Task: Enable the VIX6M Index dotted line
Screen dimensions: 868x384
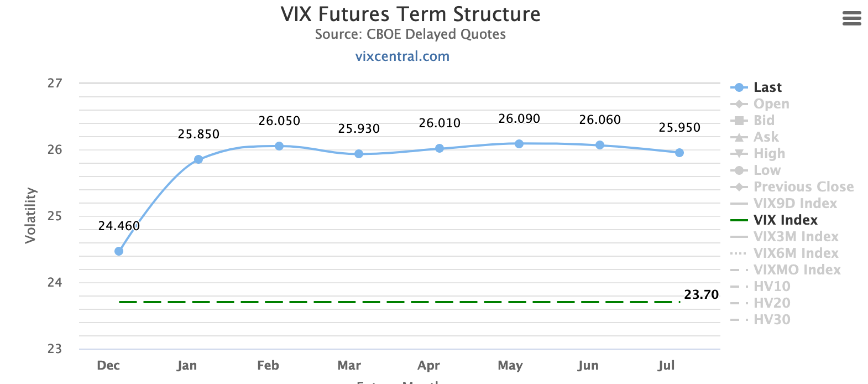Action: coord(796,253)
